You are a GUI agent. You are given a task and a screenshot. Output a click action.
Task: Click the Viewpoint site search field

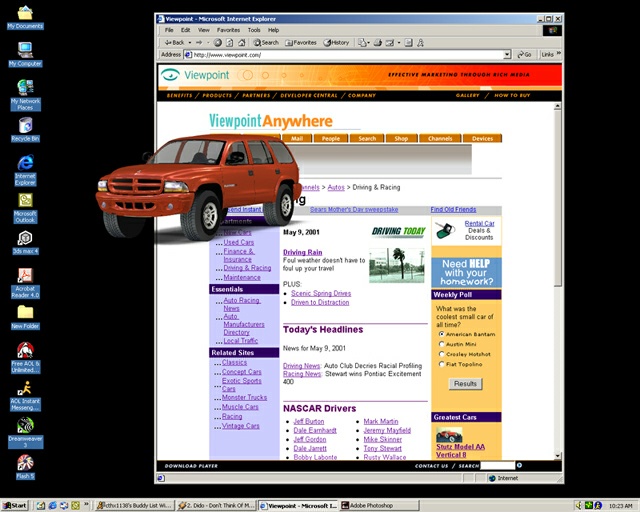pyautogui.click(x=497, y=465)
